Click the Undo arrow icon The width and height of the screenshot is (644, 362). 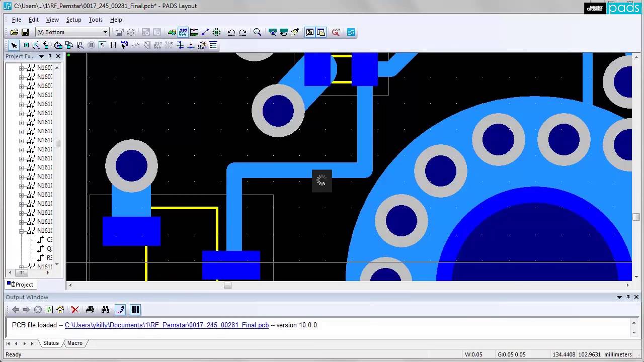coord(231,32)
